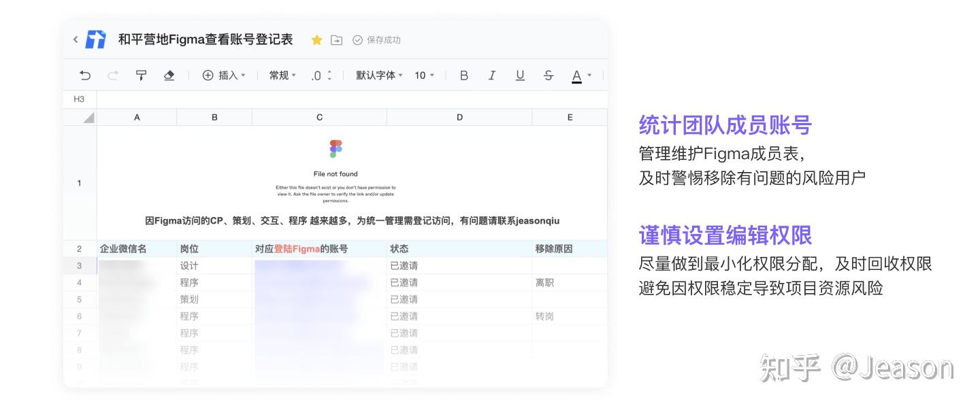The height and width of the screenshot is (408, 980).
Task: Click the 岗位 header cell
Action: (214, 249)
